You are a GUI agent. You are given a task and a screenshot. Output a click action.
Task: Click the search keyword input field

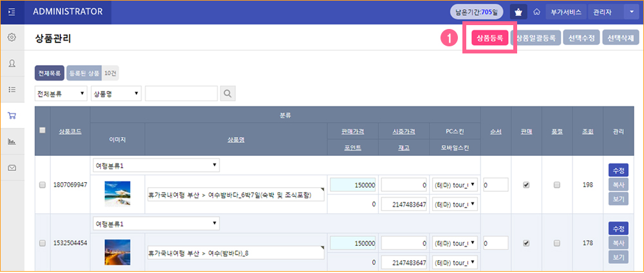pos(181,93)
